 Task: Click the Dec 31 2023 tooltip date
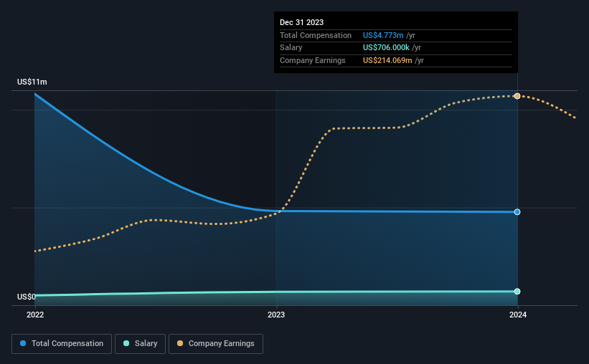(301, 22)
